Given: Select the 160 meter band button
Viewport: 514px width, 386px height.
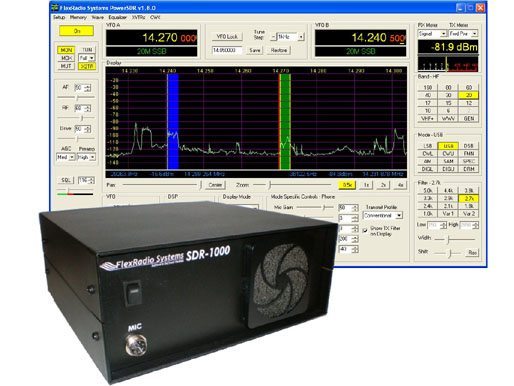Looking at the screenshot, I should coord(428,87).
